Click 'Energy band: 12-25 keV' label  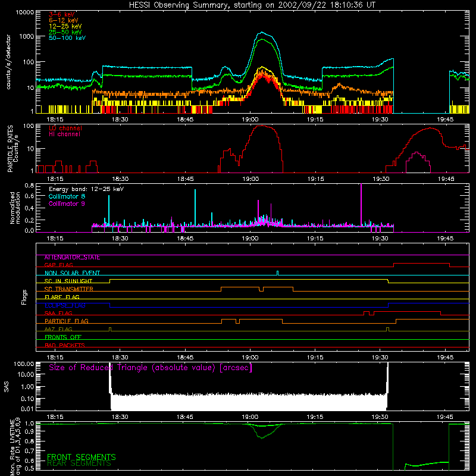[86, 189]
